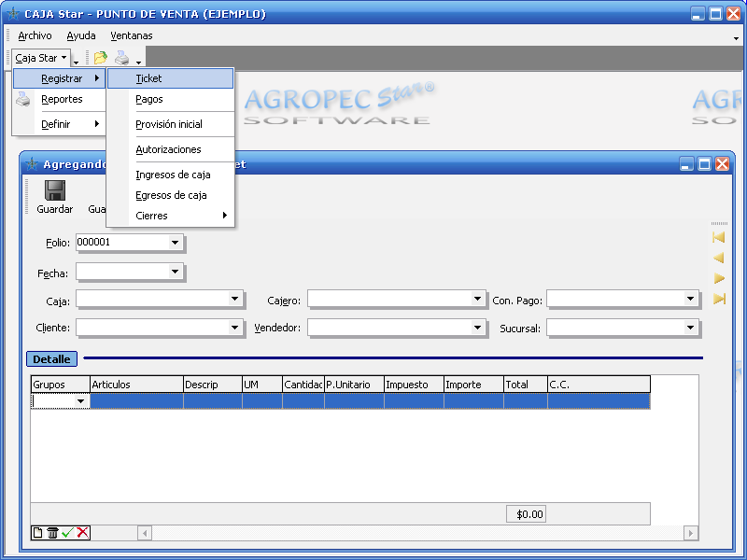Click the Importe column header
This screenshot has width=747, height=560.
tap(473, 385)
